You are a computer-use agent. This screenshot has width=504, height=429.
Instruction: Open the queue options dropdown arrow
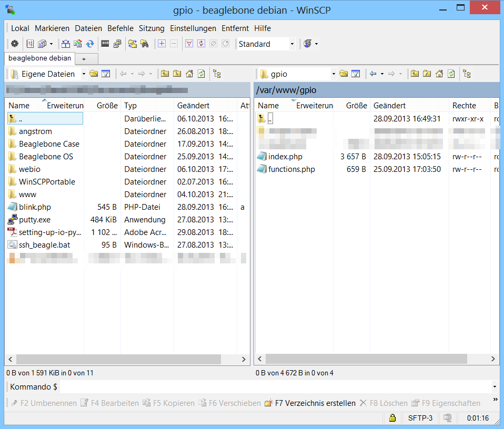coord(51,44)
